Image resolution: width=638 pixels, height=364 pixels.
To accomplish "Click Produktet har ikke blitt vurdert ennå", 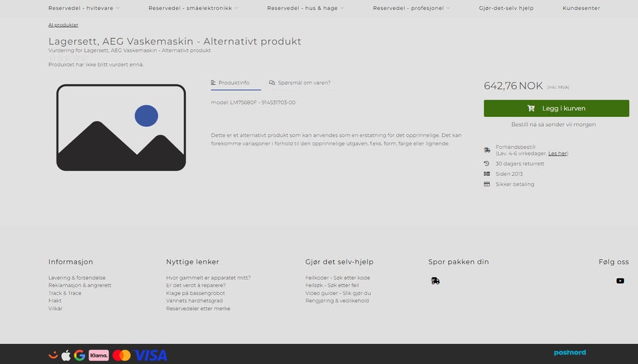I will click(96, 64).
